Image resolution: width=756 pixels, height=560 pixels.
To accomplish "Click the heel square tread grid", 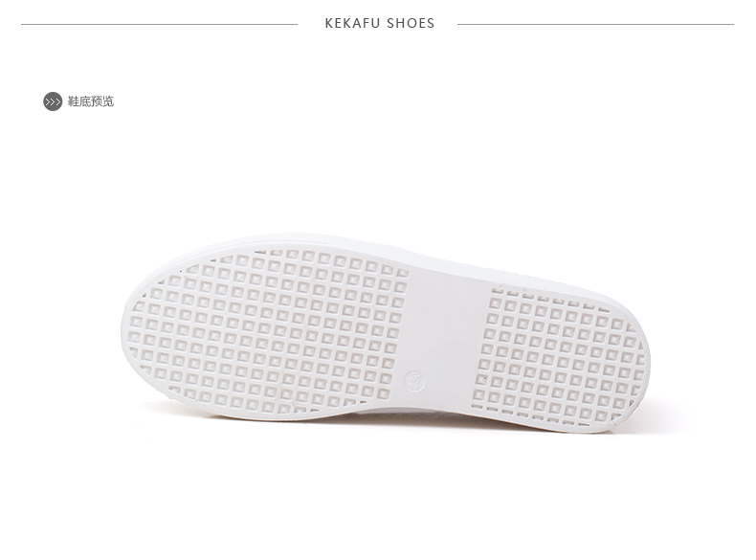I will tap(562, 357).
